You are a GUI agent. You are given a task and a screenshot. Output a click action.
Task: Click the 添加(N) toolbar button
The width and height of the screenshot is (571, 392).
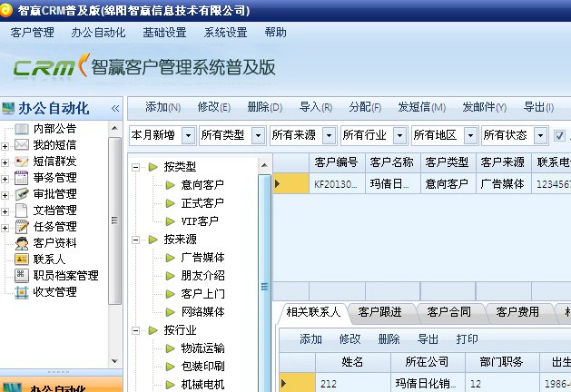tap(162, 107)
